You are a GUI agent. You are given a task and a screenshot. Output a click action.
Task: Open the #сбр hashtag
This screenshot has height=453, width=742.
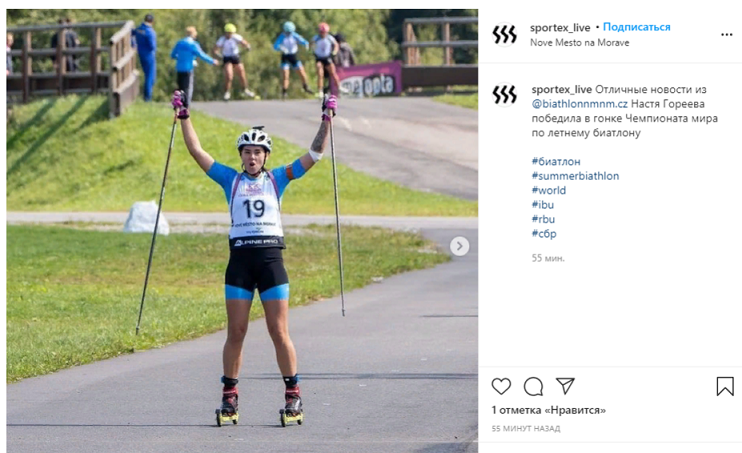coord(544,233)
